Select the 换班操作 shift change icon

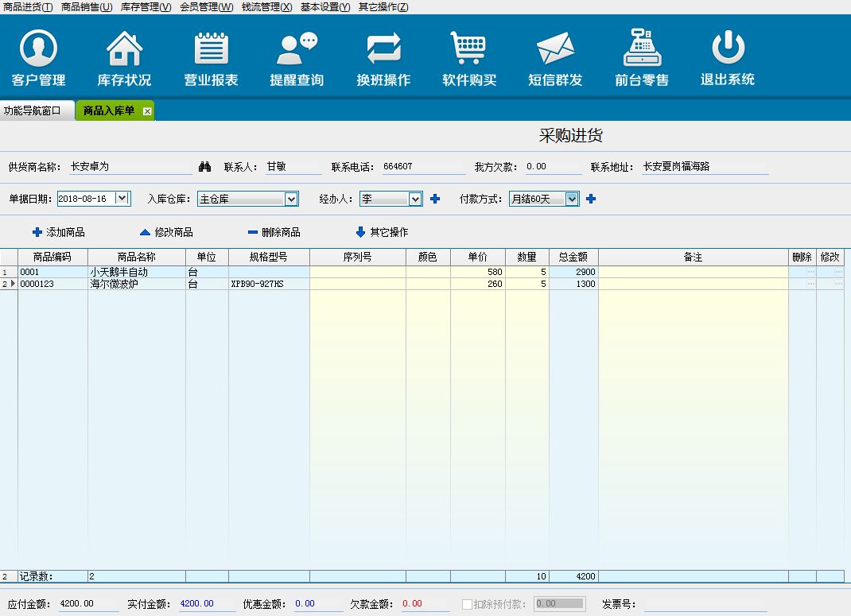[383, 49]
